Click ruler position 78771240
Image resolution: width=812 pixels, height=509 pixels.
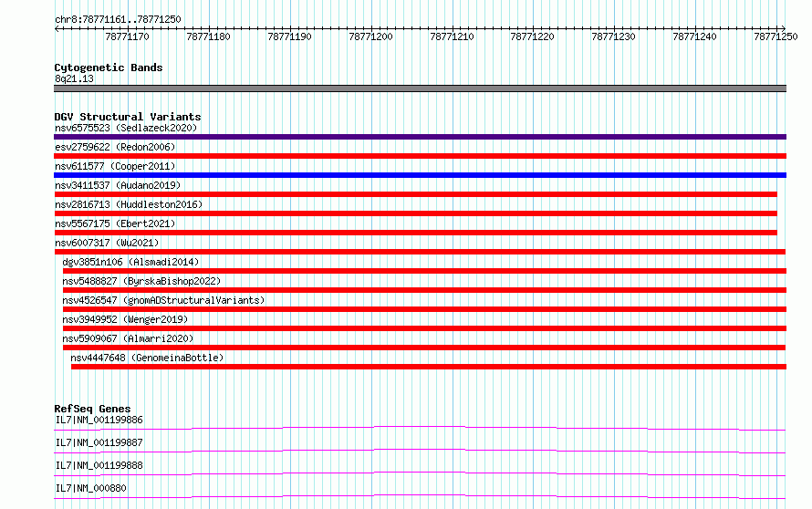(695, 36)
